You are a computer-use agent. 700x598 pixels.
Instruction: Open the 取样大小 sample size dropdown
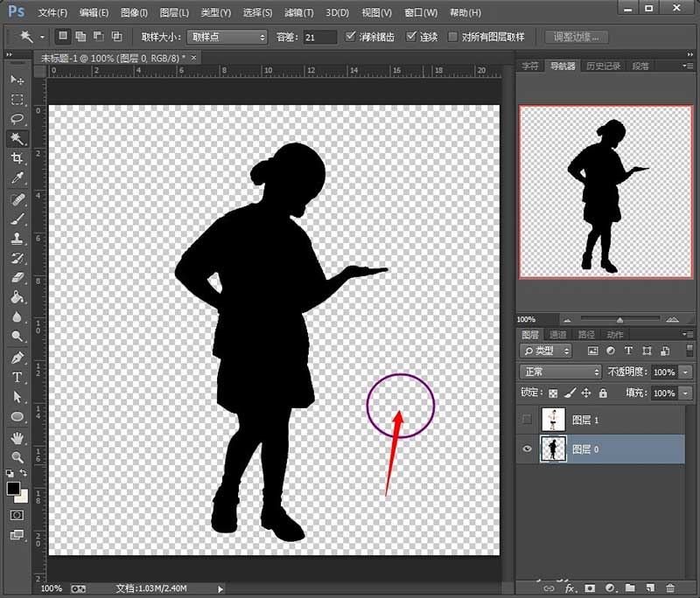[227, 38]
